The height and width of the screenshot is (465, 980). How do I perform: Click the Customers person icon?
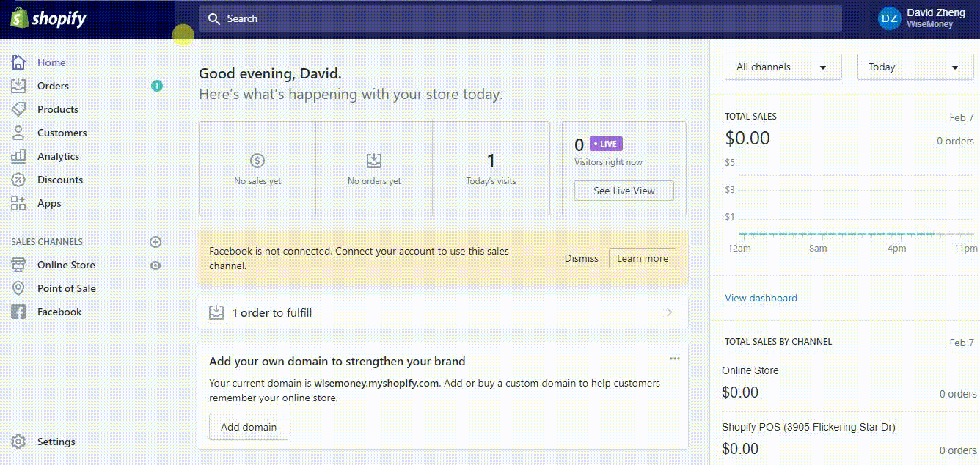[x=18, y=133]
